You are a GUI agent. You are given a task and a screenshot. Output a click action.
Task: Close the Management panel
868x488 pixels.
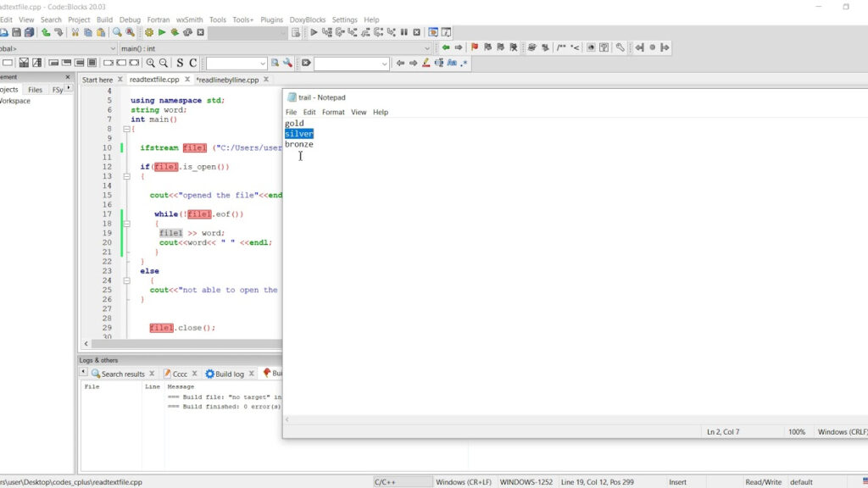(x=68, y=77)
